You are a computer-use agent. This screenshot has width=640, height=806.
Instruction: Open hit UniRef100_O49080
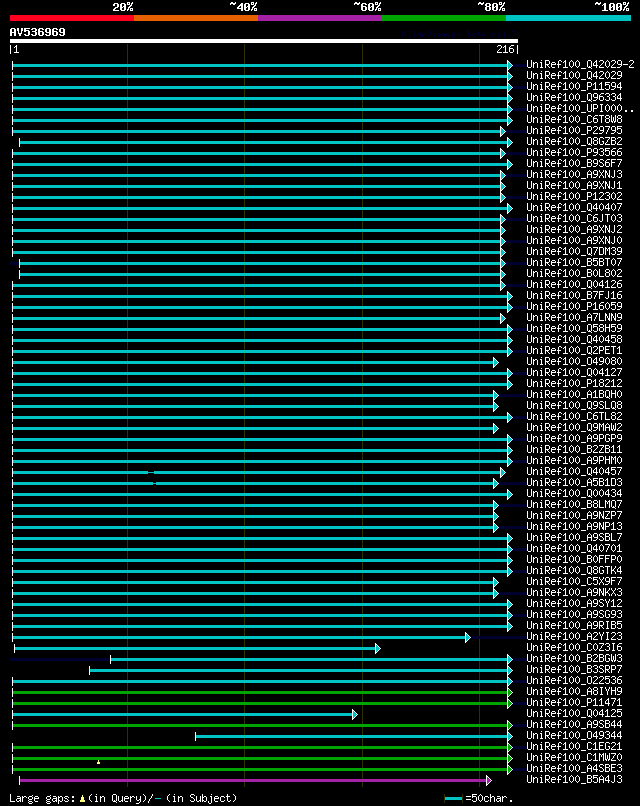[x=574, y=361]
